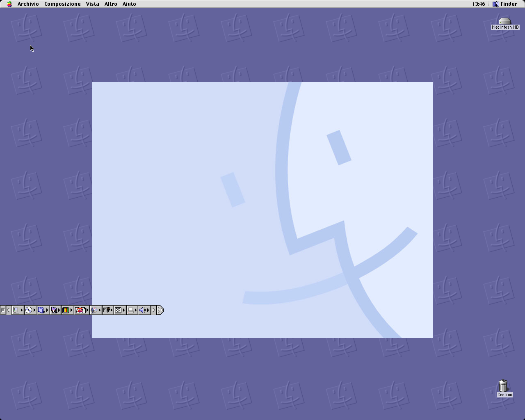Select the Macintosh HD disk icon
The width and height of the screenshot is (525, 420).
505,24
